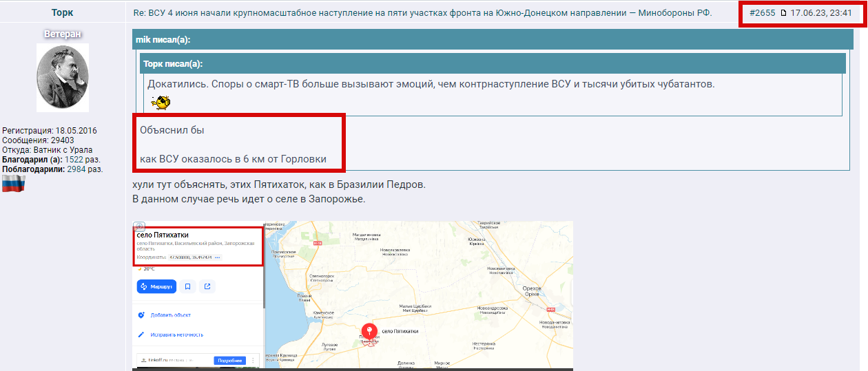Viewport: 868px width, 371px height.
Task: Click the share icon in the map panel
Action: pyautogui.click(x=207, y=286)
